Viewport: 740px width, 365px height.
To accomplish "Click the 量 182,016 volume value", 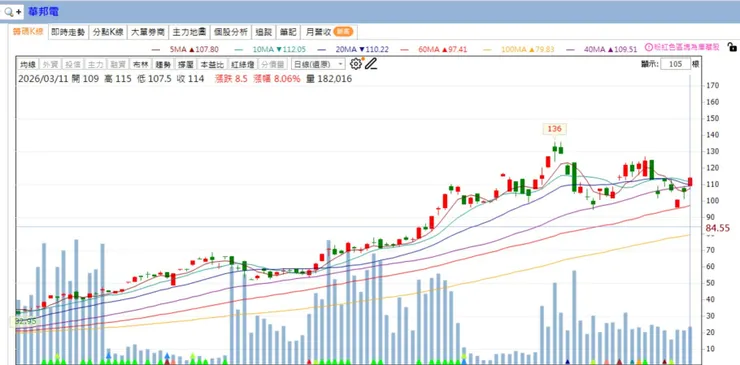I will click(329, 79).
